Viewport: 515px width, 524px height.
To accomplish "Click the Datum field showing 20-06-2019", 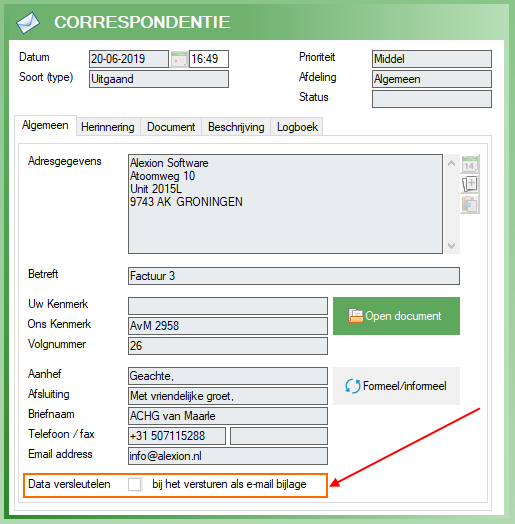I will (x=129, y=59).
